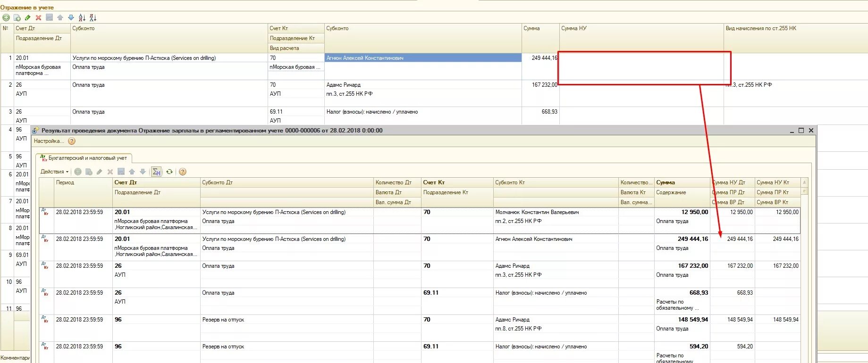Click amount 668,93 in top table

pos(549,112)
